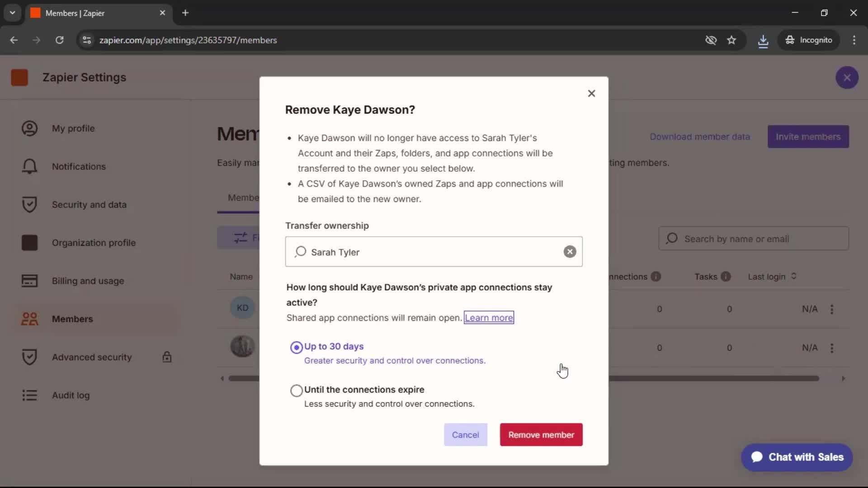The width and height of the screenshot is (868, 488).
Task: Click the browser back arrow
Action: [14, 40]
